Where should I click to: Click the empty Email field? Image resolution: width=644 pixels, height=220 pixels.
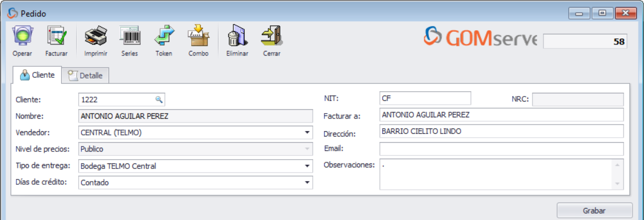pyautogui.click(x=502, y=149)
